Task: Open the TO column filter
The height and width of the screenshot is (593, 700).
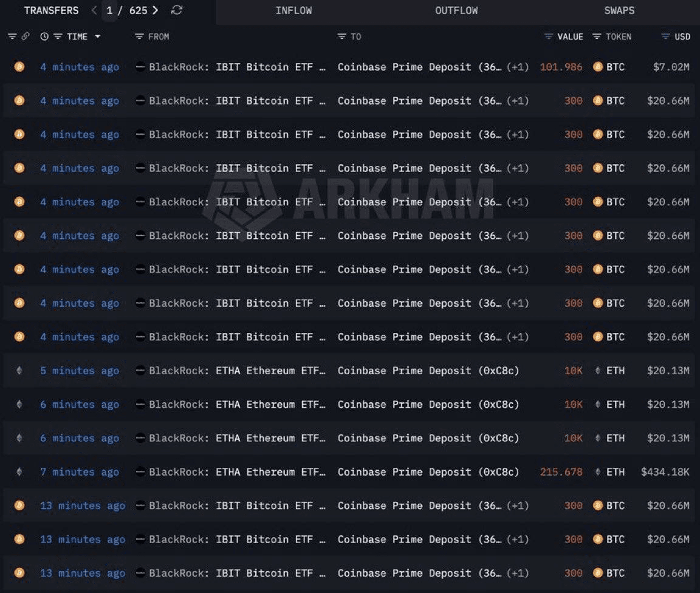Action: pos(342,36)
